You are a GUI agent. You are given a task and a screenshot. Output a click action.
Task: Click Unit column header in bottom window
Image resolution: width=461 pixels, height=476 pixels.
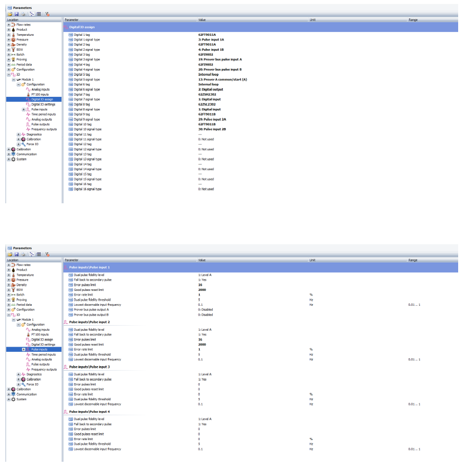coord(358,260)
